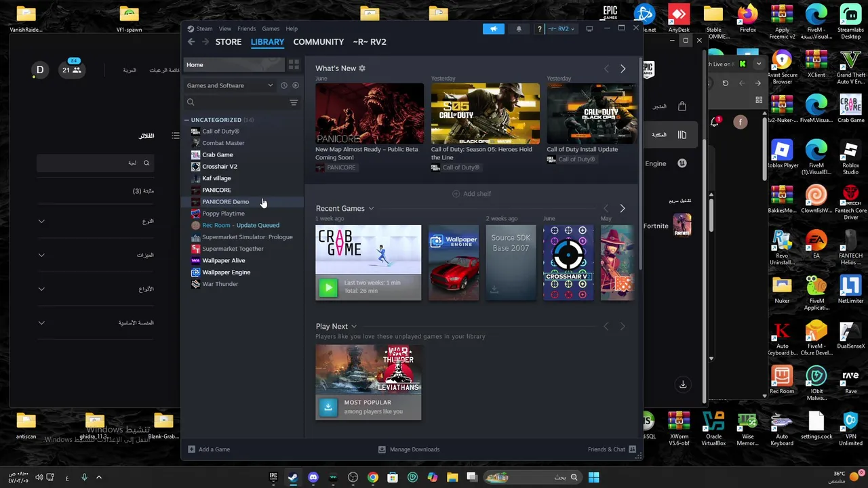Collapse the UNCATEGORIZED group
The height and width of the screenshot is (488, 868).
[186, 120]
